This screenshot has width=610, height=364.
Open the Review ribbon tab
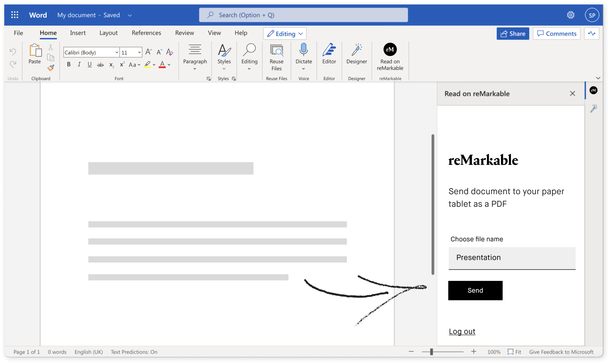(184, 33)
